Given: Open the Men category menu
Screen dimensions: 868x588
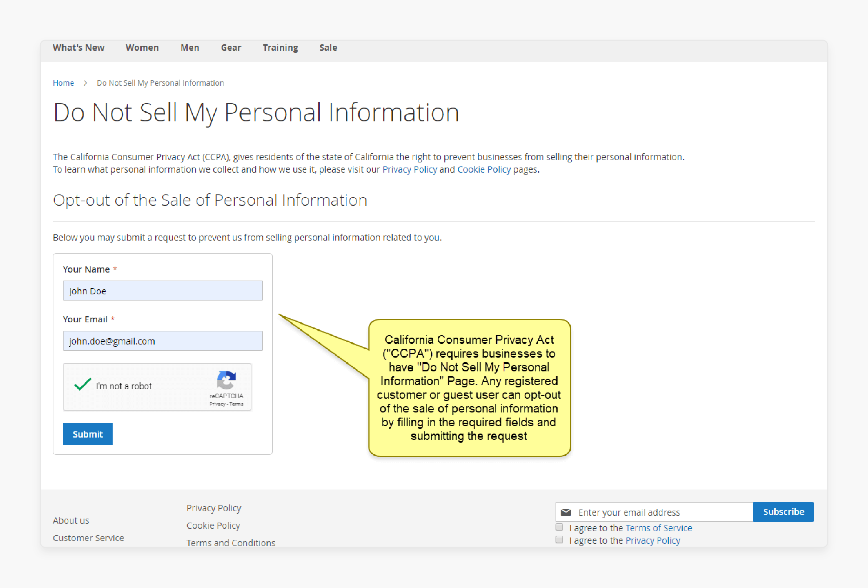Looking at the screenshot, I should 190,48.
